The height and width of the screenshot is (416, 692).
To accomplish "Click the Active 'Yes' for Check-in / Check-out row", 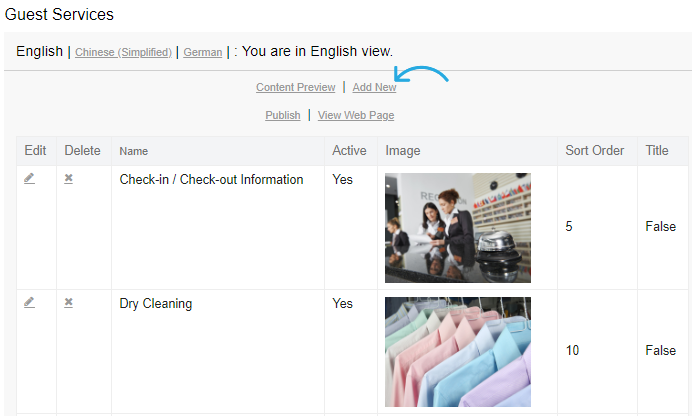I will [x=342, y=180].
